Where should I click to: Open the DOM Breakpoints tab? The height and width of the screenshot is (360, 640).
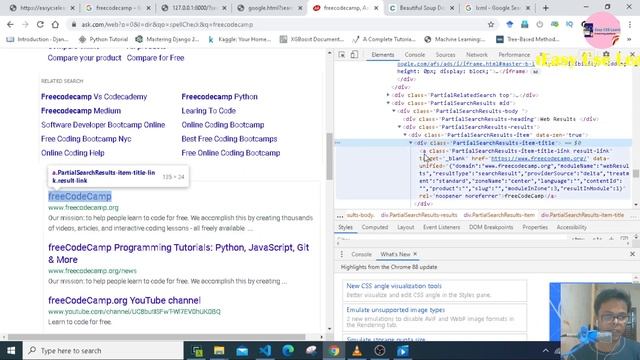tap(491, 227)
